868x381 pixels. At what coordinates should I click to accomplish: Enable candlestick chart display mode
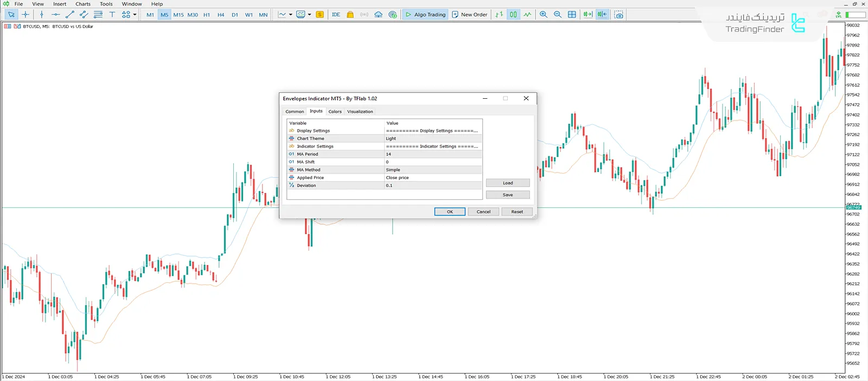click(513, 15)
